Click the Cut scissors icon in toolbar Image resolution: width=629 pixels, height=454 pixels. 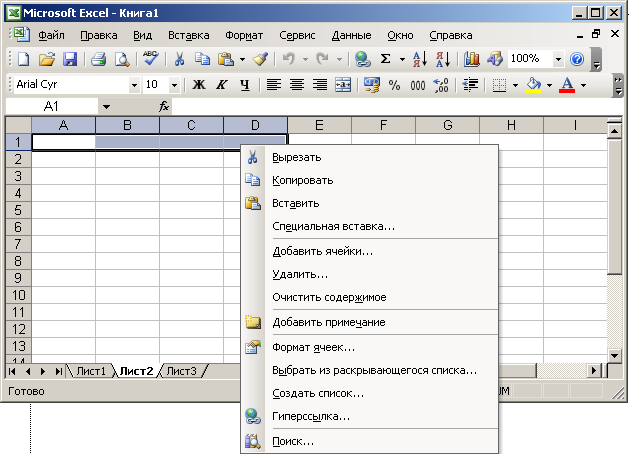179,59
